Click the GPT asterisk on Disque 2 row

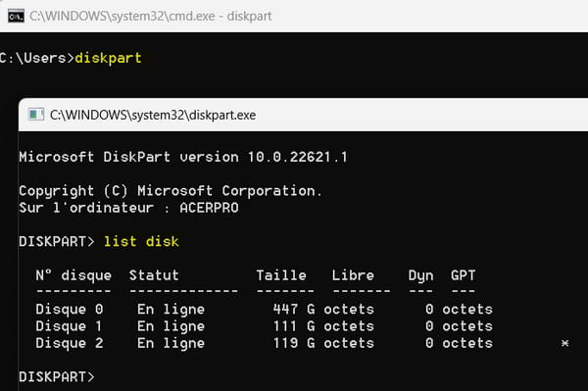click(564, 343)
